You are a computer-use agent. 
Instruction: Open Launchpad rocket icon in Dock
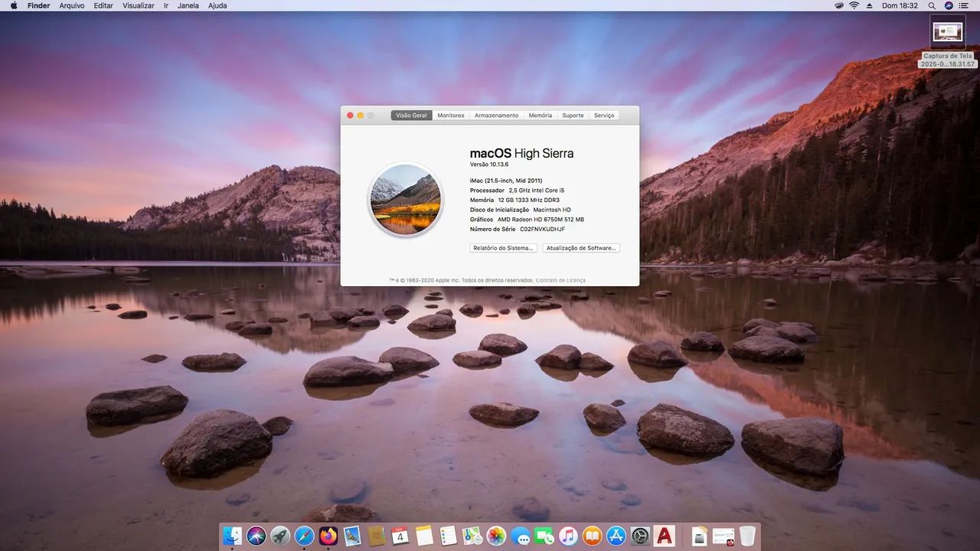pos(280,536)
